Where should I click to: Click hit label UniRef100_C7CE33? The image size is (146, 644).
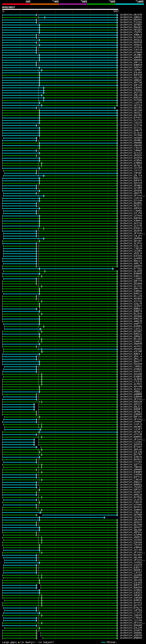coord(131,382)
